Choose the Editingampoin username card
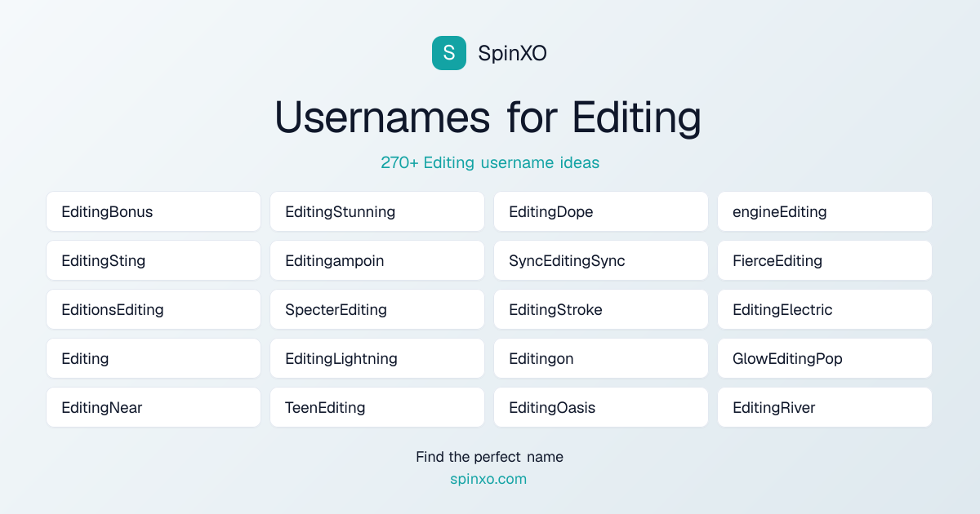The image size is (980, 514). [377, 260]
